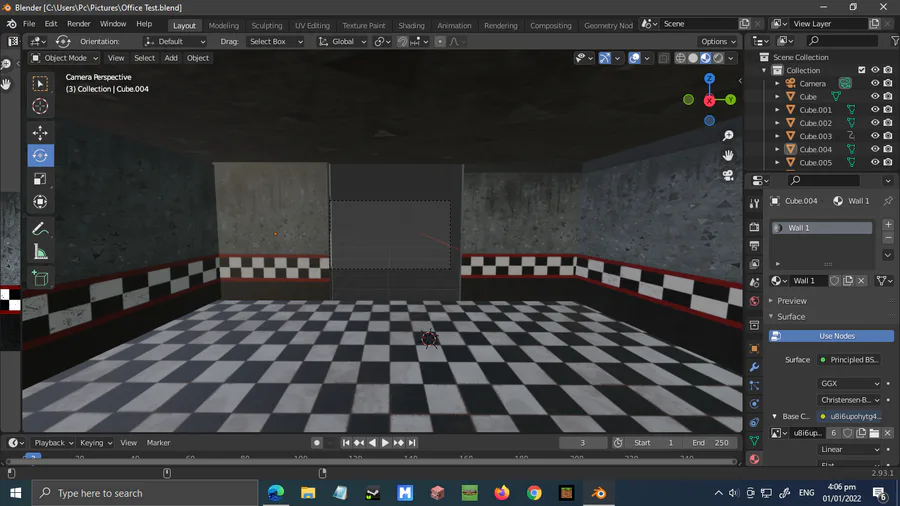Viewport: 900px width, 506px height.
Task: Jump to the last frame
Action: [412, 443]
